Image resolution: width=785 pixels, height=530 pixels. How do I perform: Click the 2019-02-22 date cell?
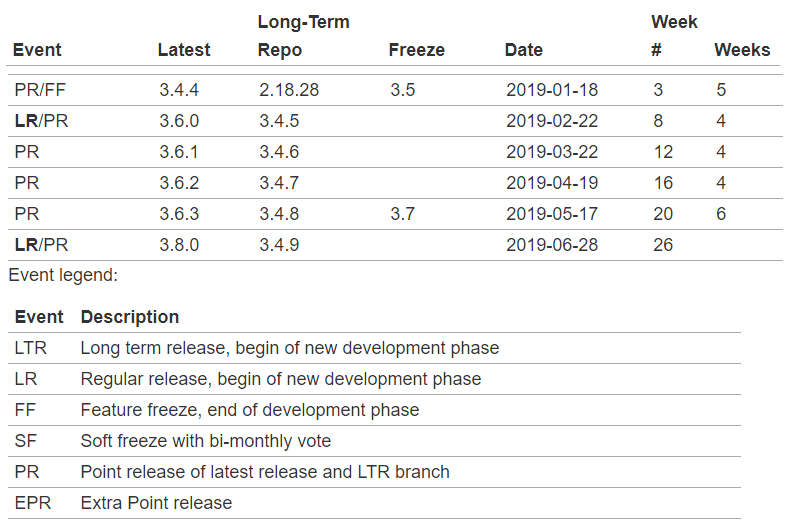click(552, 121)
